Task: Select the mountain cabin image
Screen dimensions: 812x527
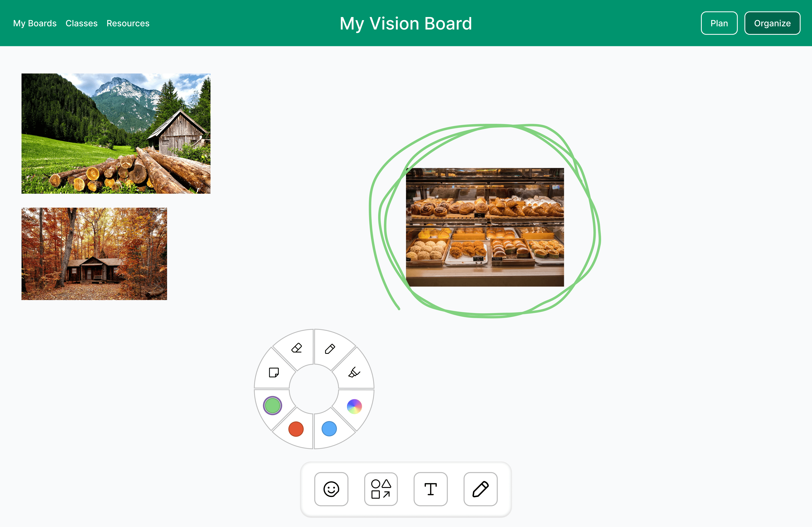Action: pyautogui.click(x=116, y=133)
